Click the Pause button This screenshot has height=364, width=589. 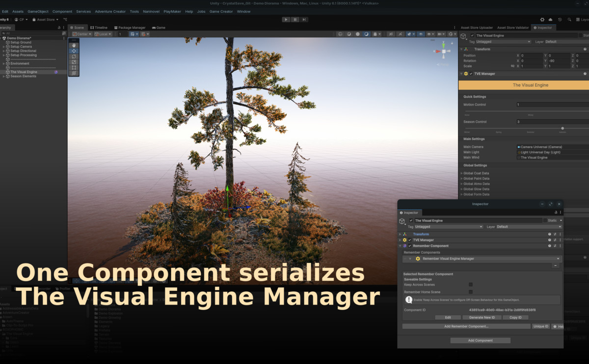coord(295,20)
